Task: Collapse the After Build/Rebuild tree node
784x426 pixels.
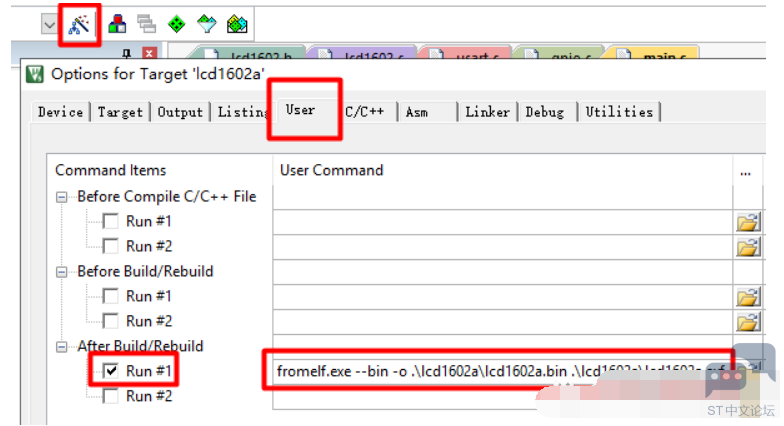Action: tap(63, 347)
